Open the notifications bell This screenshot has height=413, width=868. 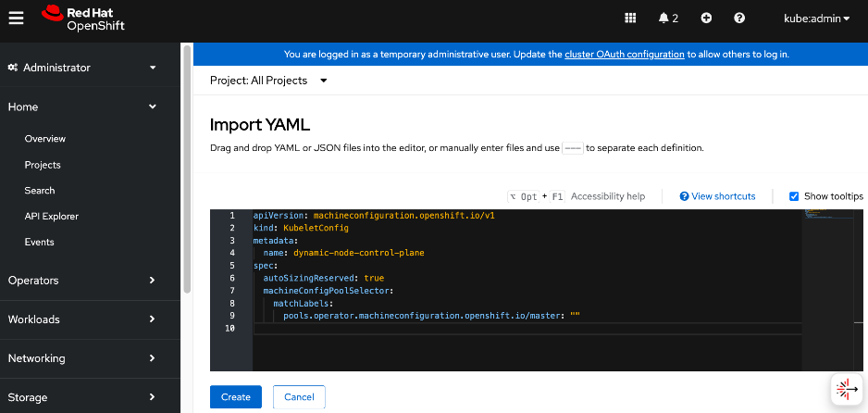coord(668,18)
